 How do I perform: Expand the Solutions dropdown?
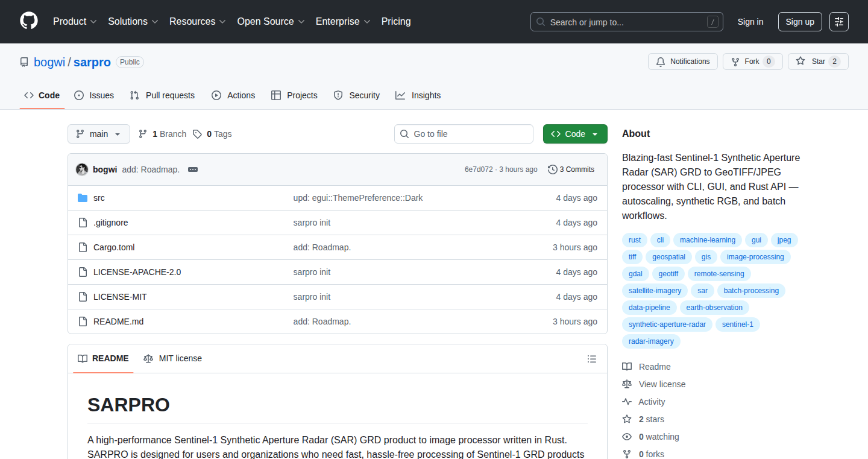133,22
